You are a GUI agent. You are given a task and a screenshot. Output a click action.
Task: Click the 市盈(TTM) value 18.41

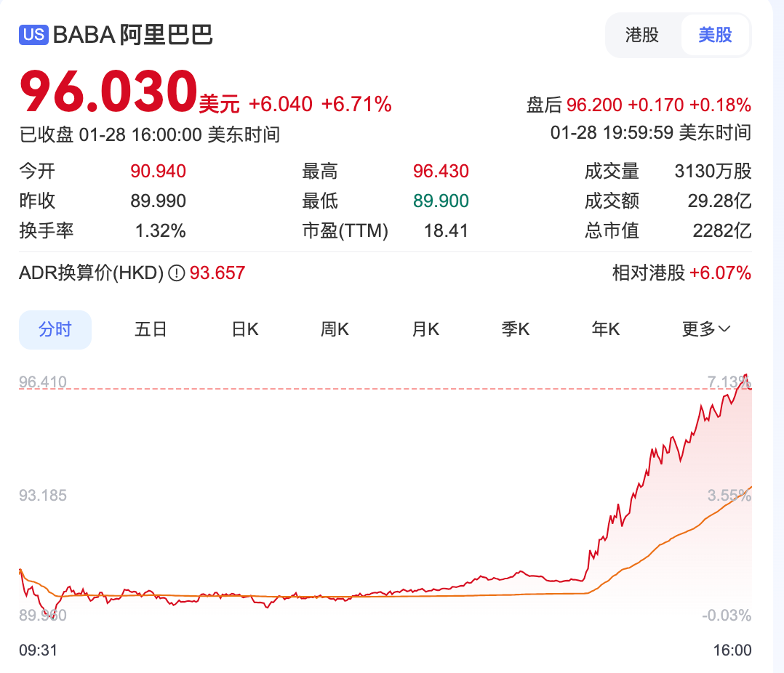446,231
